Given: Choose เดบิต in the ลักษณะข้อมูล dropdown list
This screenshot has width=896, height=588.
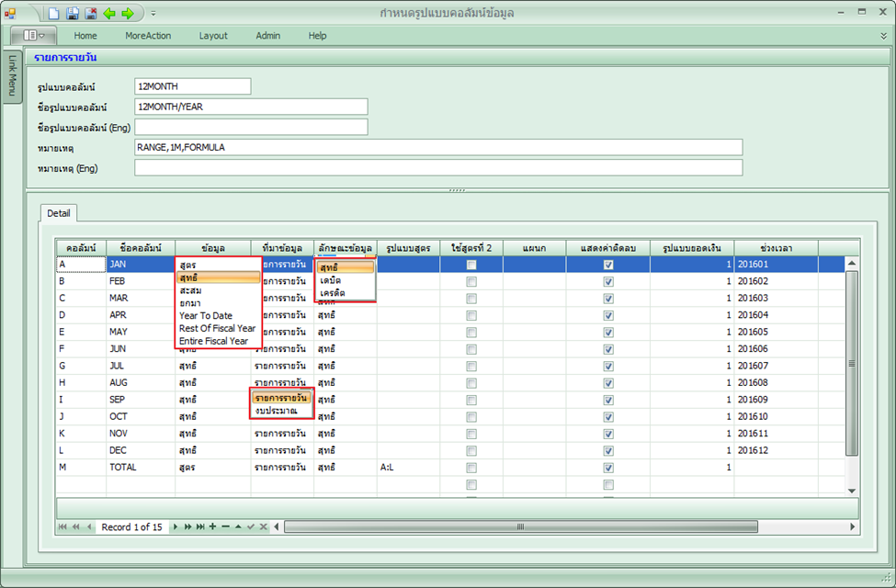Looking at the screenshot, I should point(332,280).
